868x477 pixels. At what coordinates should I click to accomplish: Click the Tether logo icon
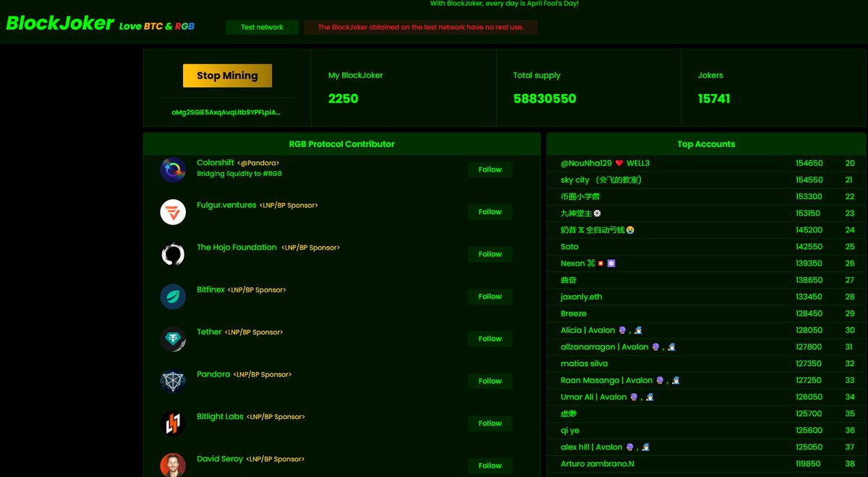tap(173, 339)
